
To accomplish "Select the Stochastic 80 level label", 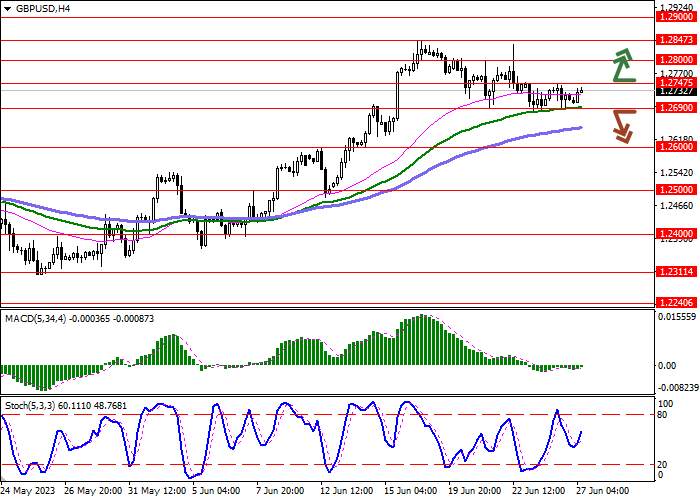I will [662, 415].
